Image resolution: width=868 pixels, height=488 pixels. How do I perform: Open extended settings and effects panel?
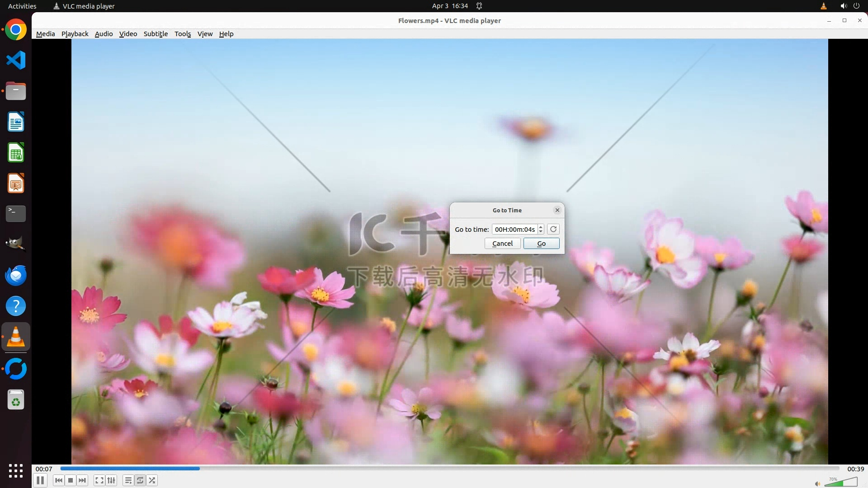[111, 480]
